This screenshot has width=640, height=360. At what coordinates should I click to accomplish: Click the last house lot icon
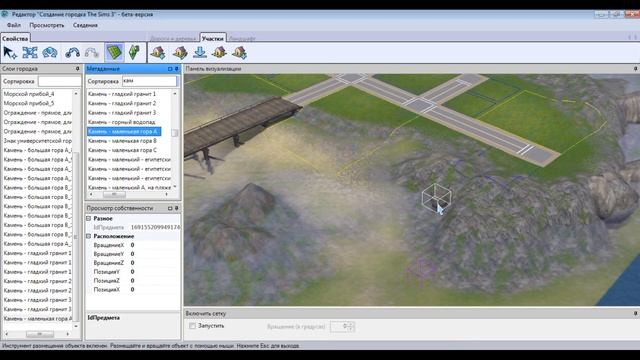coord(239,53)
